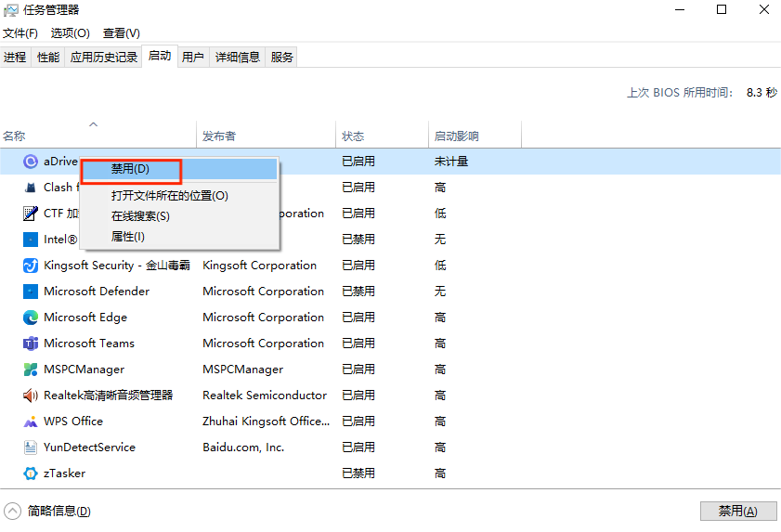The height and width of the screenshot is (532, 781).
Task: Switch to the 进程 tab
Action: tap(15, 58)
